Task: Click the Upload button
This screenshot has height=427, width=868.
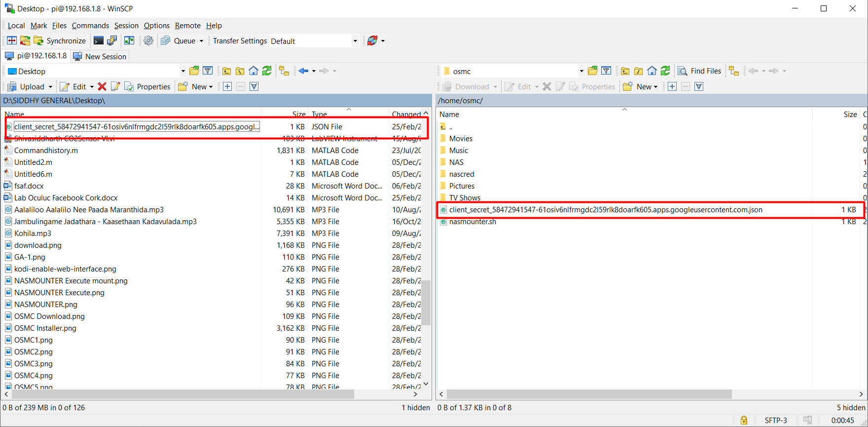Action: coord(27,86)
